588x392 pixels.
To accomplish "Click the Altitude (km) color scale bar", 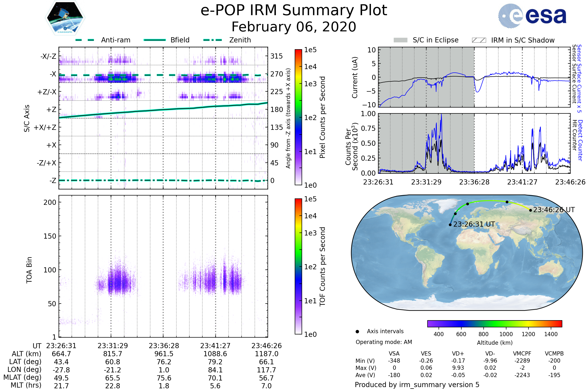I will (494, 323).
